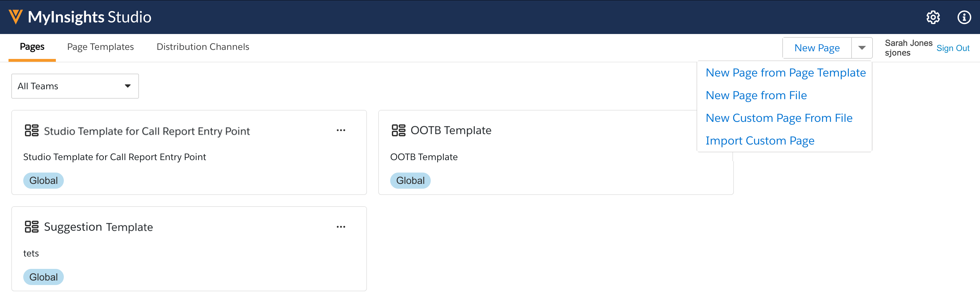
Task: Open the ellipsis menu on Studio Template card
Action: click(x=341, y=130)
